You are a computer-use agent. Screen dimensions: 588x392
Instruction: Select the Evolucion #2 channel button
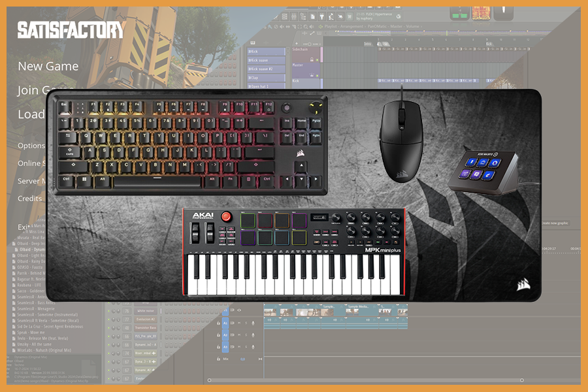click(x=146, y=319)
